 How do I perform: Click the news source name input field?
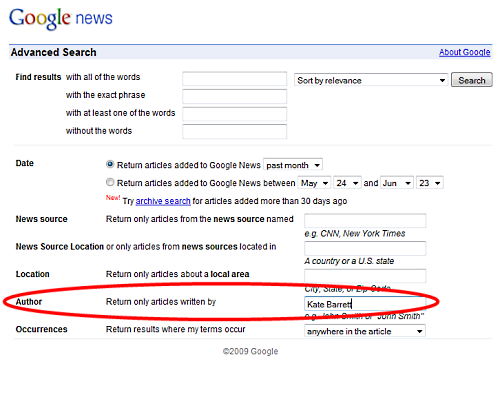pyautogui.click(x=365, y=221)
